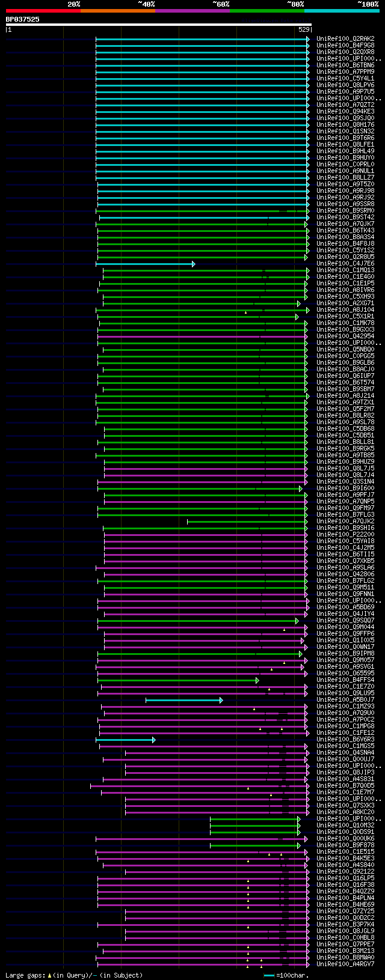Open hit UniRef100_B6TBN6
Screen dimensions: 385x980
coord(345,65)
